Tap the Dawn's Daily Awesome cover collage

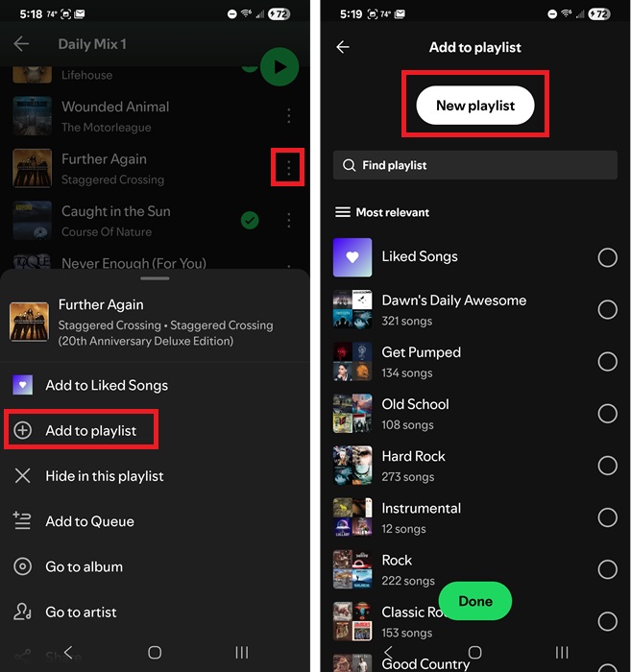[352, 309]
